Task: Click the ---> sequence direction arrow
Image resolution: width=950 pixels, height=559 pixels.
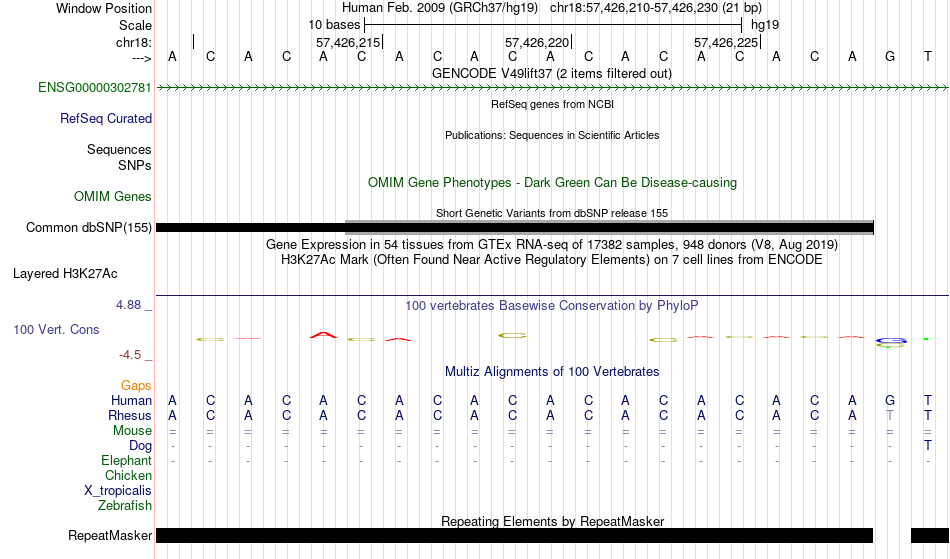Action: pyautogui.click(x=142, y=58)
